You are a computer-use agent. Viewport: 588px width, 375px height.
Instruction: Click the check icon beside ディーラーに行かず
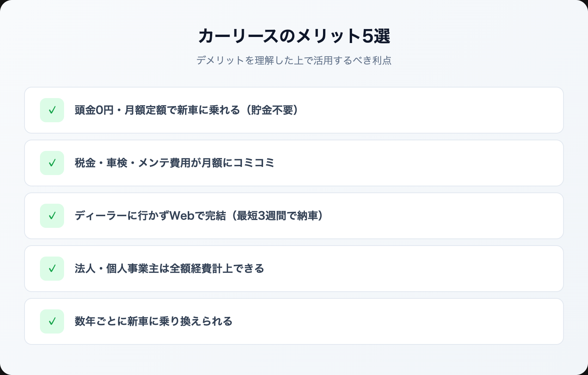[x=52, y=216]
